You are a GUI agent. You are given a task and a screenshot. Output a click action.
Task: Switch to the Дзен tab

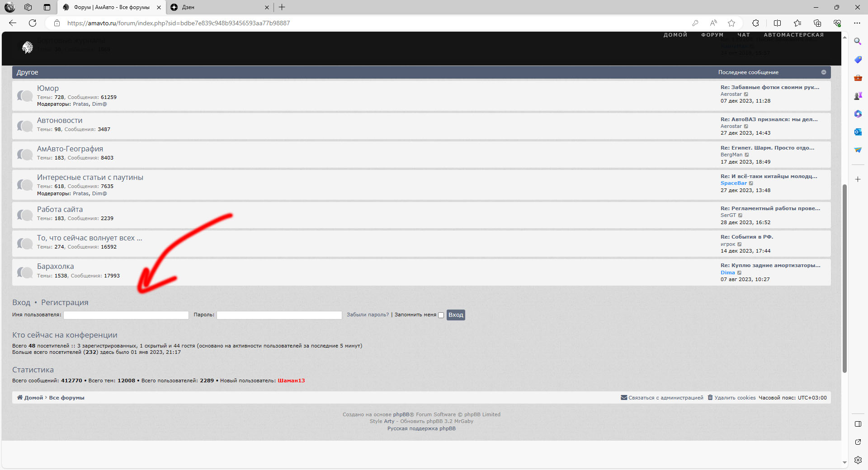(x=217, y=7)
